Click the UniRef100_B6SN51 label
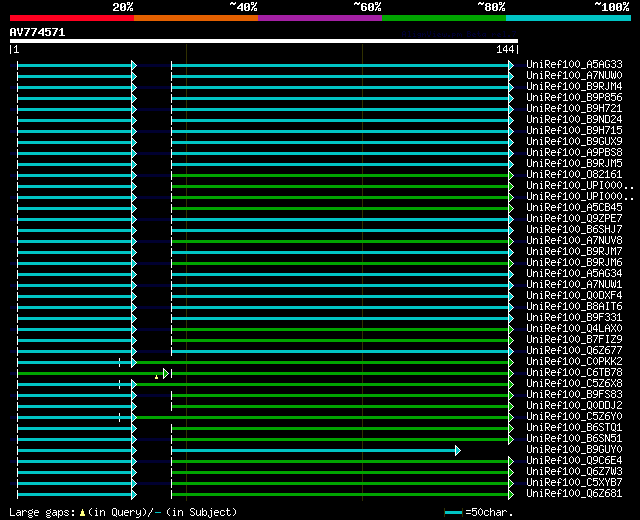 coord(574,439)
